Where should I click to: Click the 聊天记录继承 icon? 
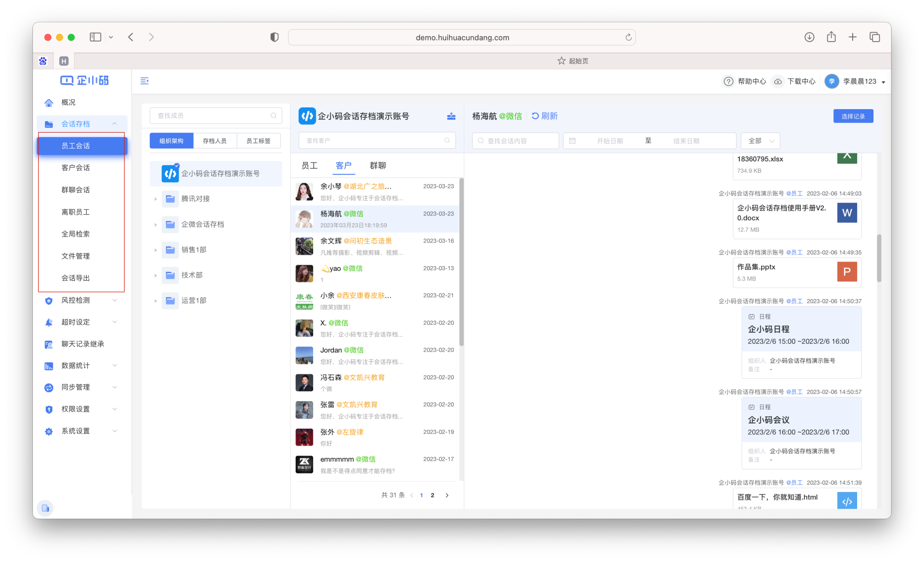pos(49,344)
